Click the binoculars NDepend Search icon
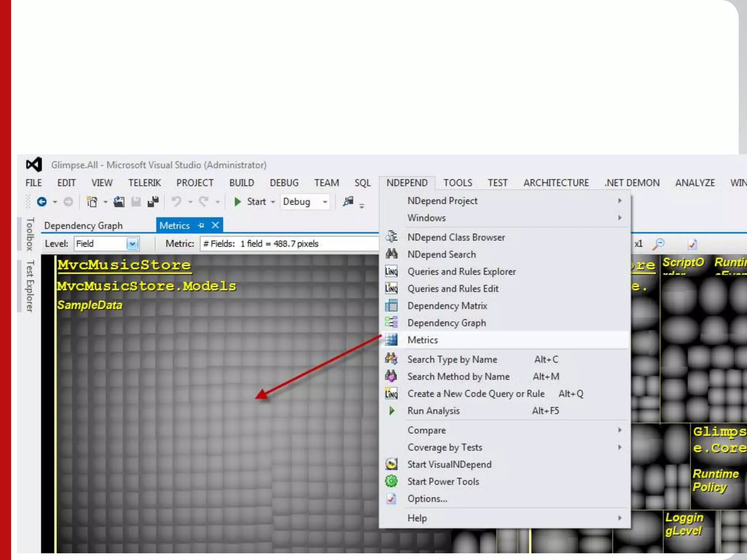This screenshot has width=747, height=560. pyautogui.click(x=391, y=254)
